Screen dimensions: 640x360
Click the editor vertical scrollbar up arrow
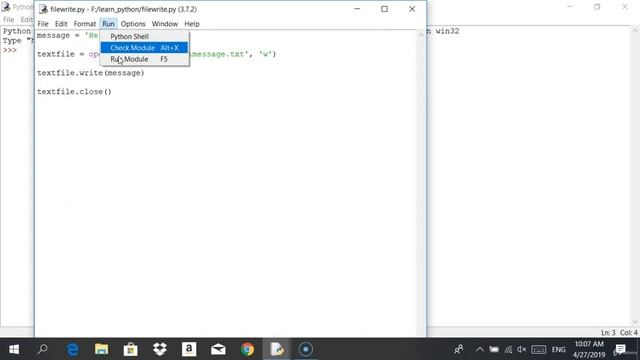point(421,36)
